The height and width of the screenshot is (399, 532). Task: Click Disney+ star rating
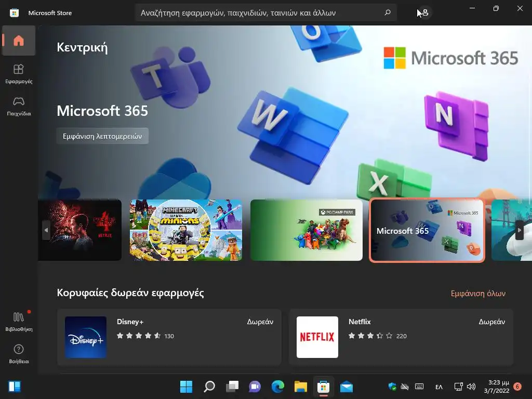pos(139,336)
